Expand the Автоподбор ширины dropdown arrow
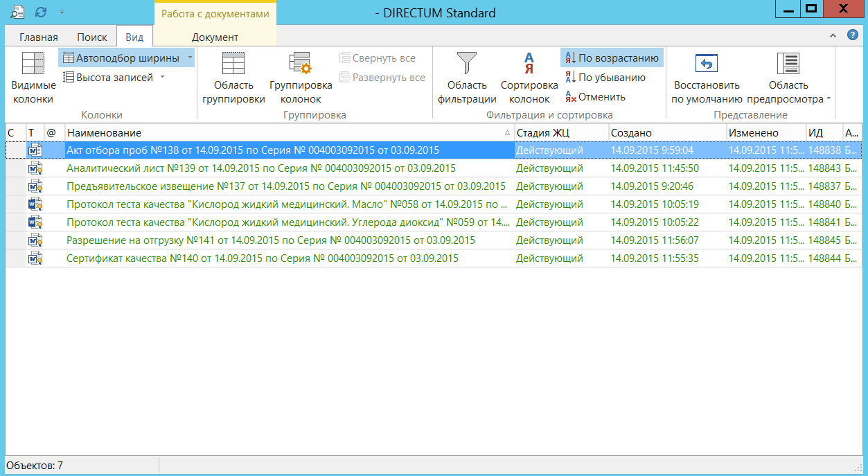 tap(190, 58)
